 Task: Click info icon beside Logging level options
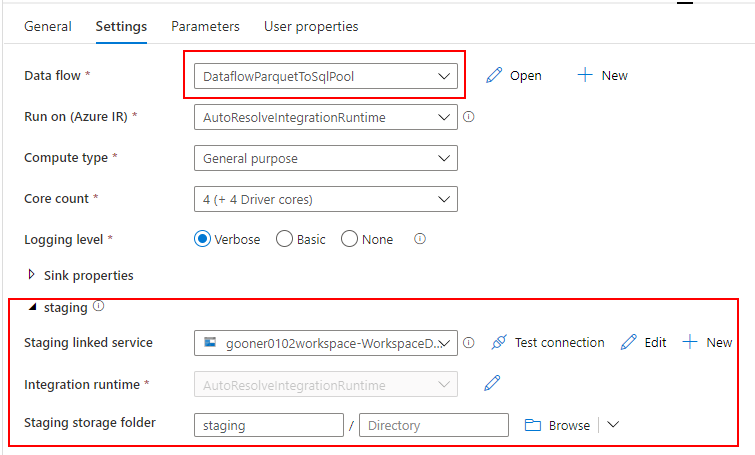point(420,239)
